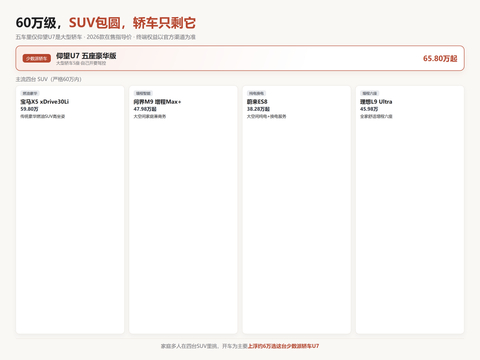
Task: Click the description line under 59.80万
Action: pos(43,116)
